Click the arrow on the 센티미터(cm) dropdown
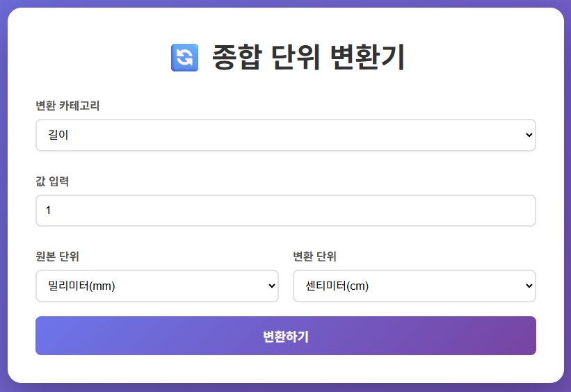571x392 pixels. pyautogui.click(x=529, y=286)
